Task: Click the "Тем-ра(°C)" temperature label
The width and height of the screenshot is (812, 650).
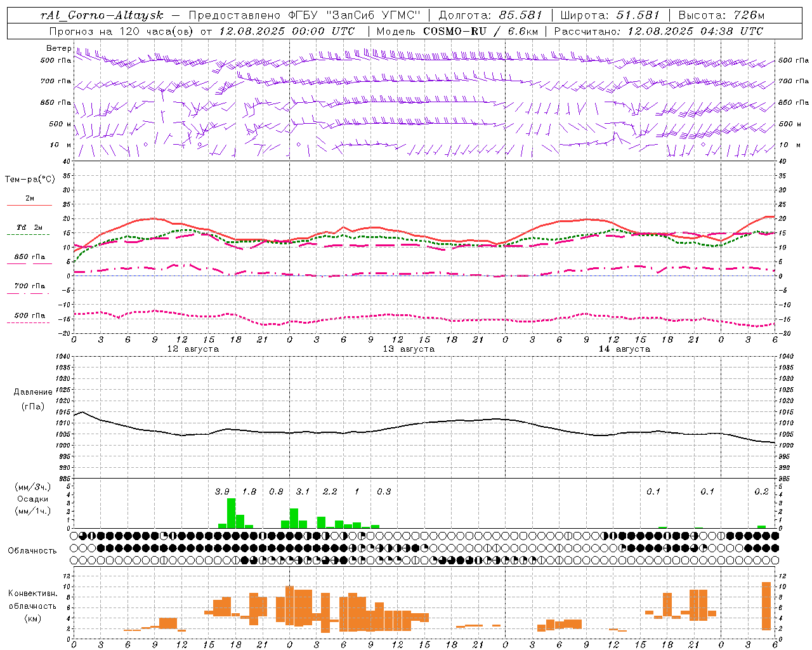Action: [30, 180]
